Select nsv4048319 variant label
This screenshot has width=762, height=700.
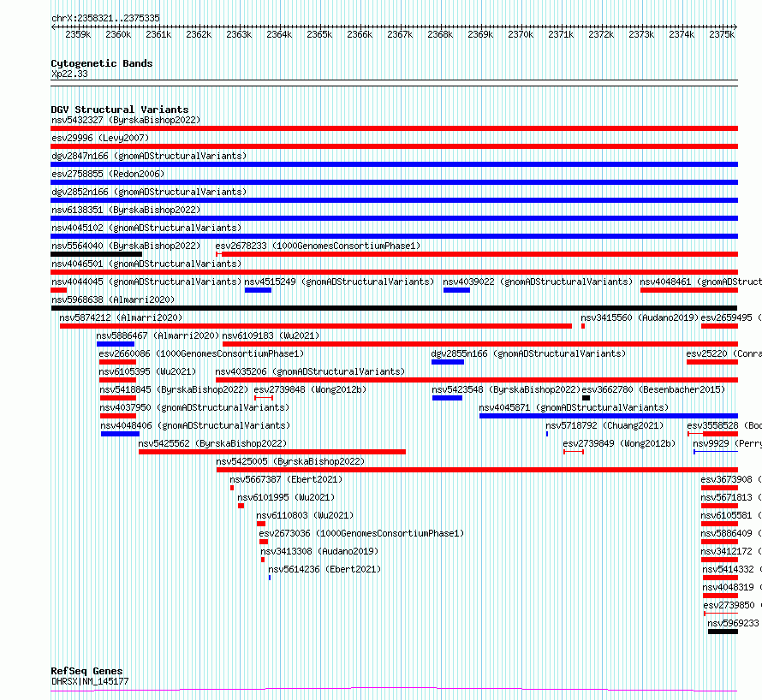pyautogui.click(x=732, y=587)
